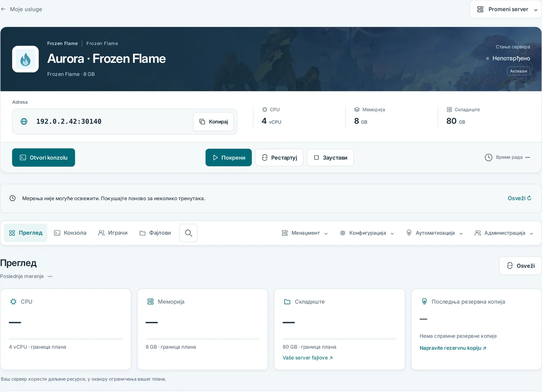Screen dimensions: 542x392
Task: Go back to Moje usluge
Action: click(x=26, y=9)
